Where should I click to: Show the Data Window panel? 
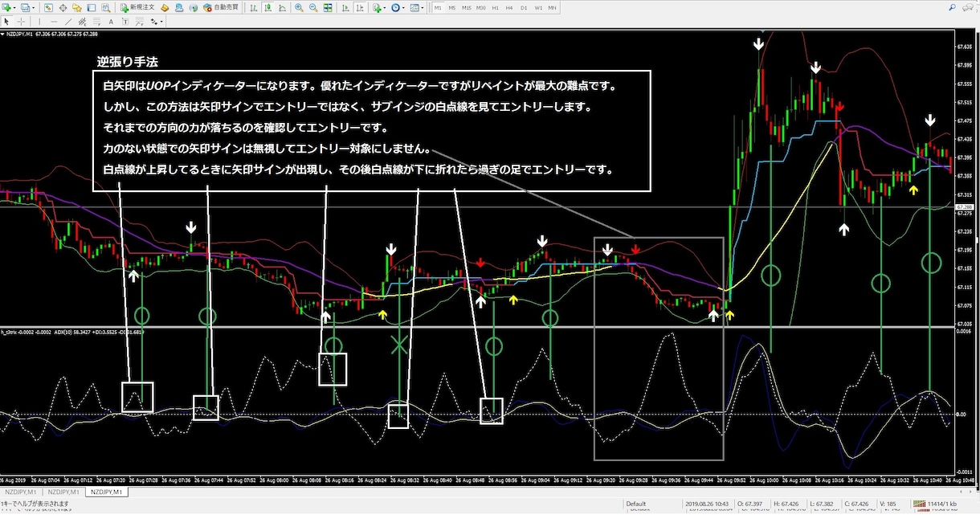tap(63, 7)
